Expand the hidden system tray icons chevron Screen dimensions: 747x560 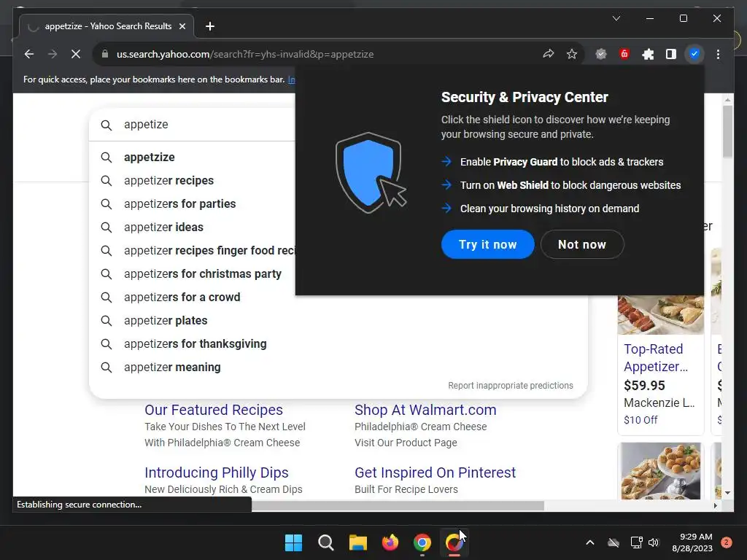coord(589,542)
